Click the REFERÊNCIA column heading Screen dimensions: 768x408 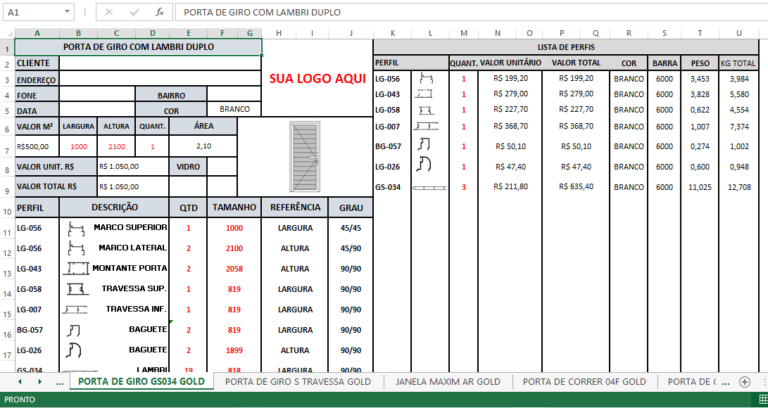(x=295, y=208)
